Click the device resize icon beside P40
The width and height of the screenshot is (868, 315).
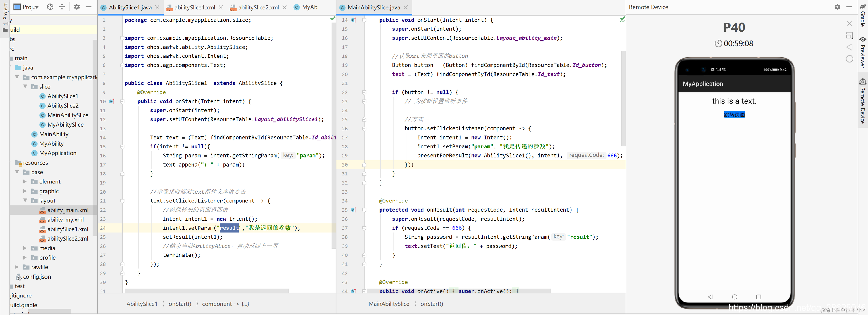(849, 35)
